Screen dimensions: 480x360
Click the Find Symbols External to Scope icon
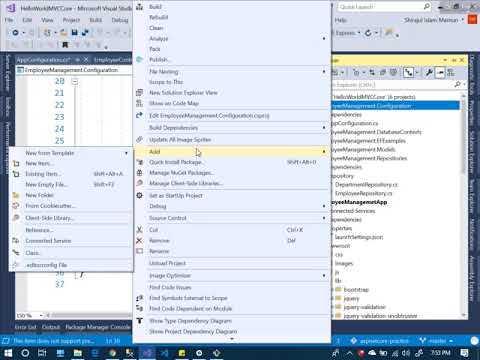click(x=140, y=298)
